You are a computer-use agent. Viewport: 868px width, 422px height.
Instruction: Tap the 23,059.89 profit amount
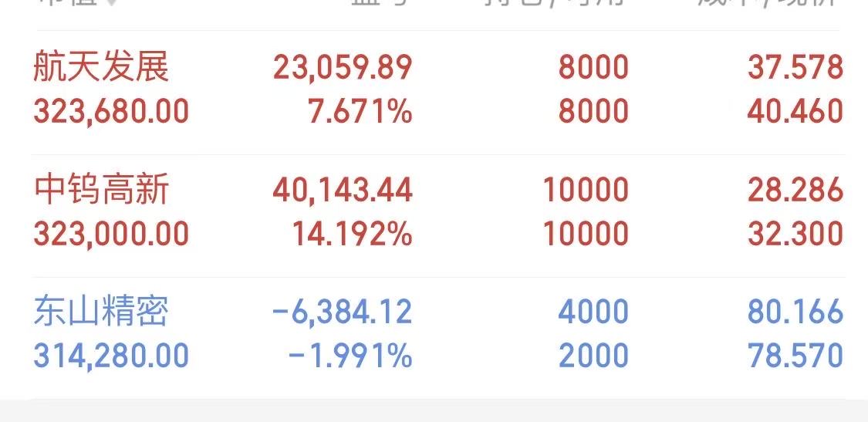342,68
